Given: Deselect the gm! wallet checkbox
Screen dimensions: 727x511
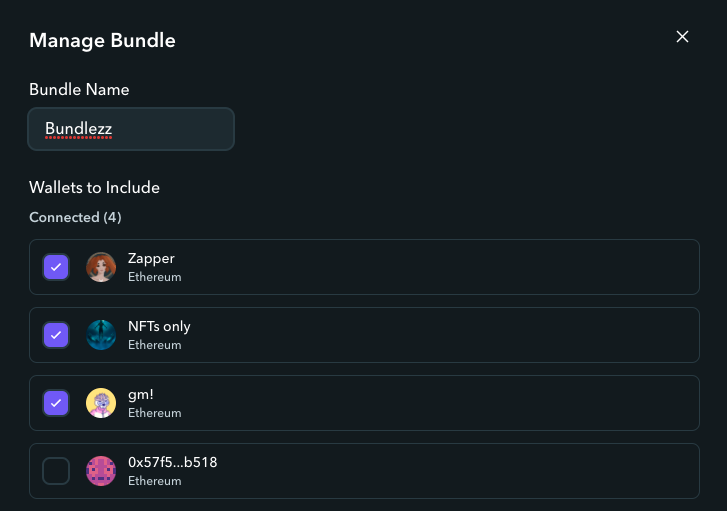Looking at the screenshot, I should (x=56, y=403).
